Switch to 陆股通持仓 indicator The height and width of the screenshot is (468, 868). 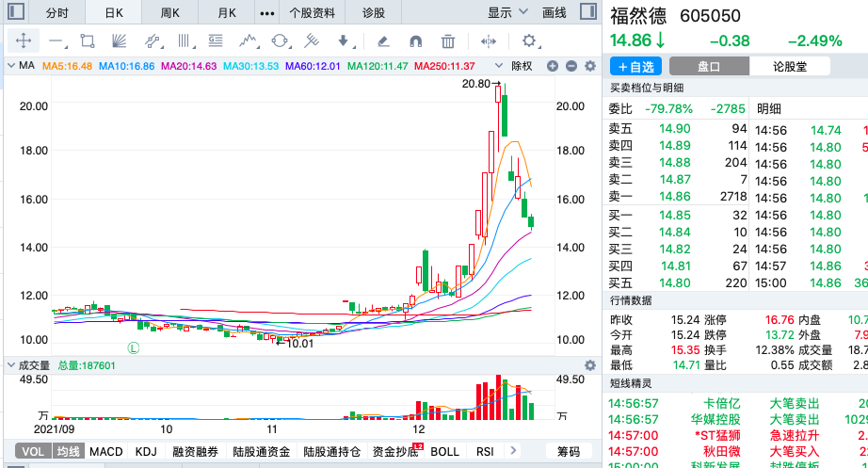pos(332,451)
